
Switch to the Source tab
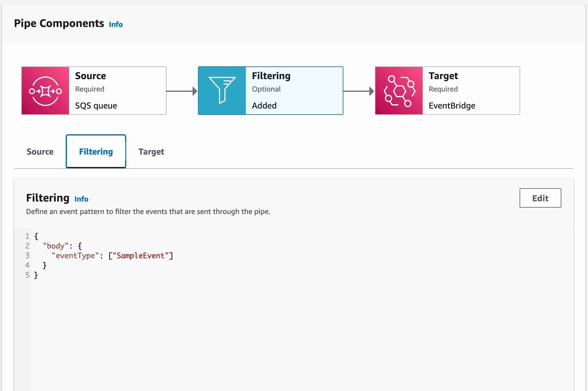tap(40, 152)
